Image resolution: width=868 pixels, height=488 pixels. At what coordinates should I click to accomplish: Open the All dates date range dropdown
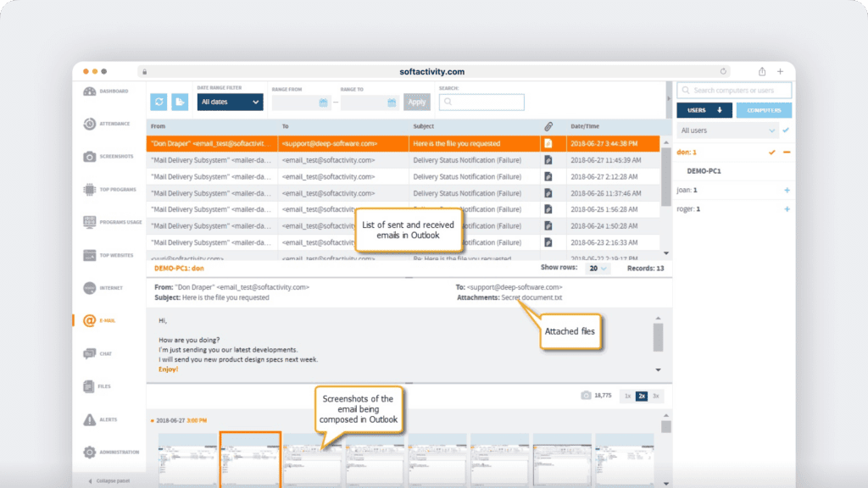(x=231, y=101)
